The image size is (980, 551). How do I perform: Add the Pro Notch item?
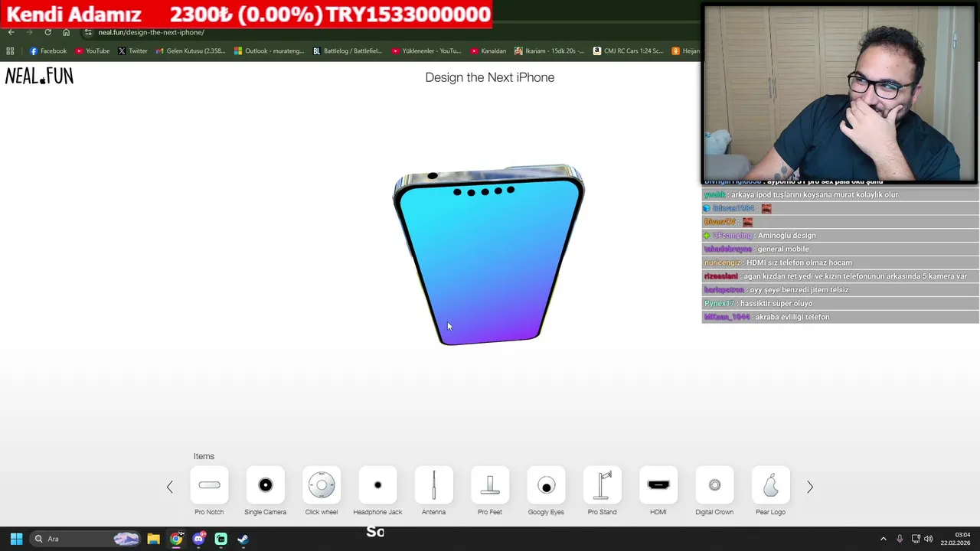pos(209,485)
